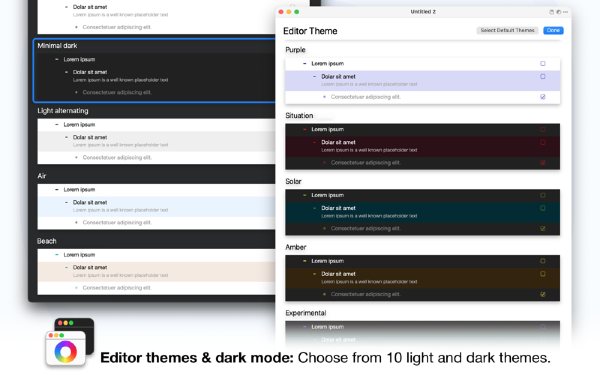
Task: Uncheck the Consectetuer checkbox in the Situation theme
Action: coord(543,163)
